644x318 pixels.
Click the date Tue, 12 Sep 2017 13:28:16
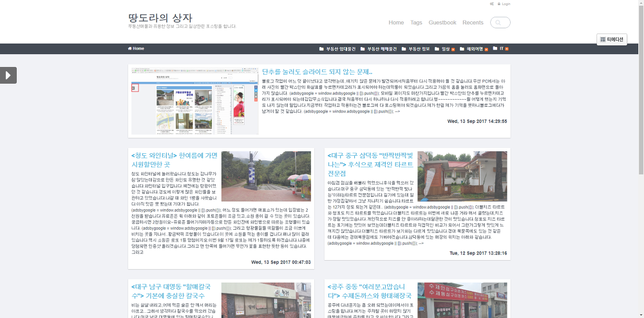478,253
